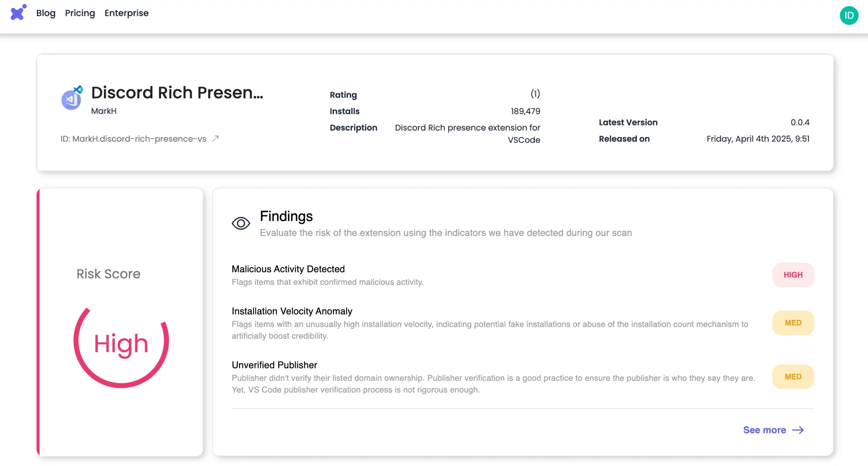Screen dimensions: 868x466
Task: Select the Unverified Publisher finding title
Action: click(x=274, y=365)
